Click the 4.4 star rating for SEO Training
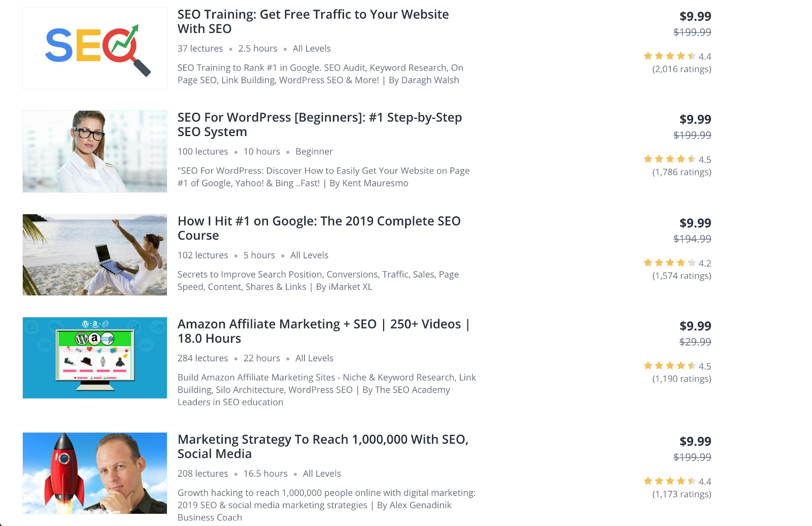Viewport: 812px width, 526px height. (670, 56)
